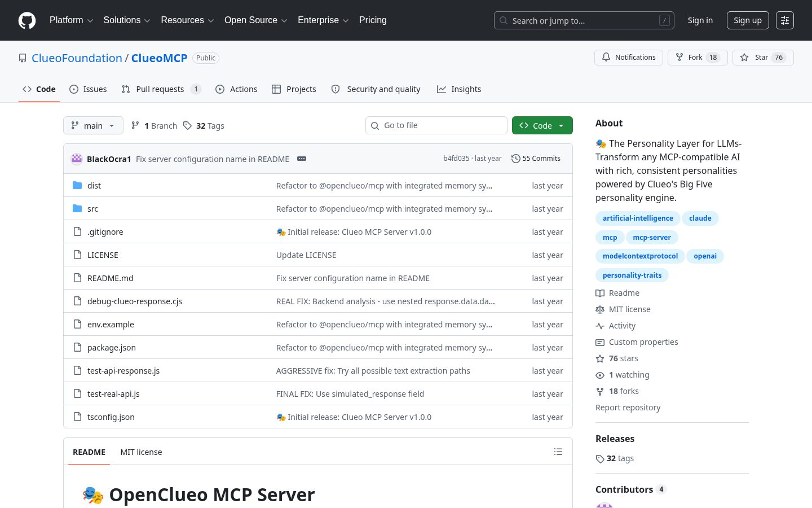Open the mcp-server topic tag
This screenshot has height=508, width=812.
tap(652, 238)
